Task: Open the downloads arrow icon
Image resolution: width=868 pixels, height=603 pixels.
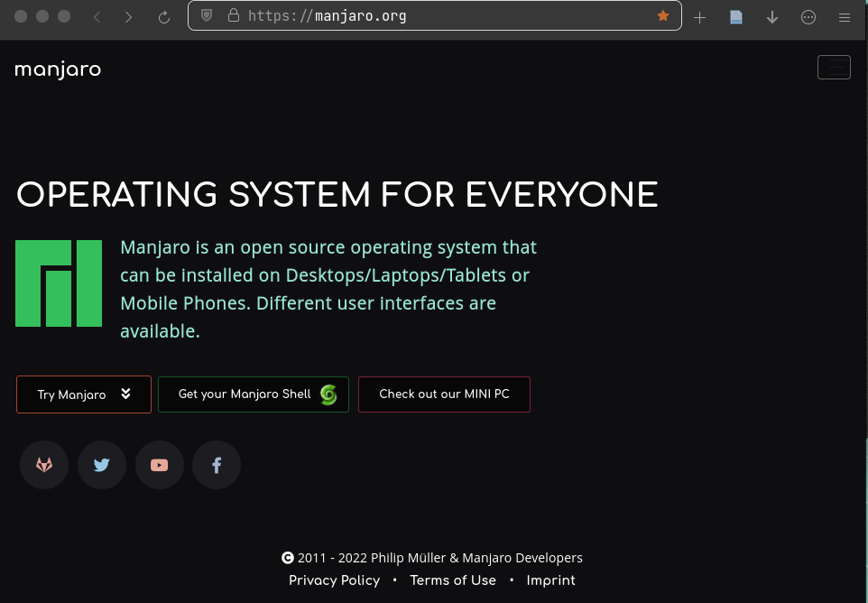Action: [772, 18]
